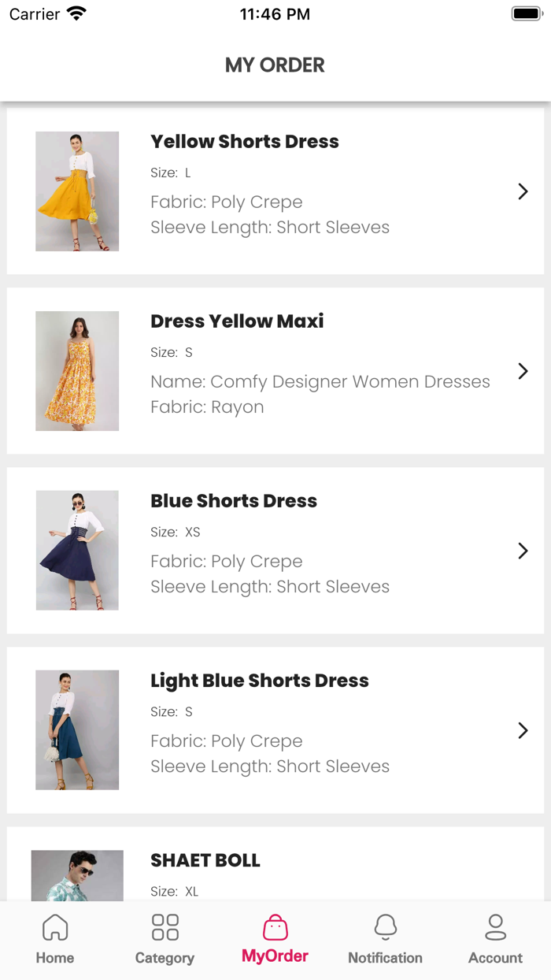This screenshot has width=551, height=980.
Task: Tap the Account person icon
Action: pyautogui.click(x=495, y=927)
